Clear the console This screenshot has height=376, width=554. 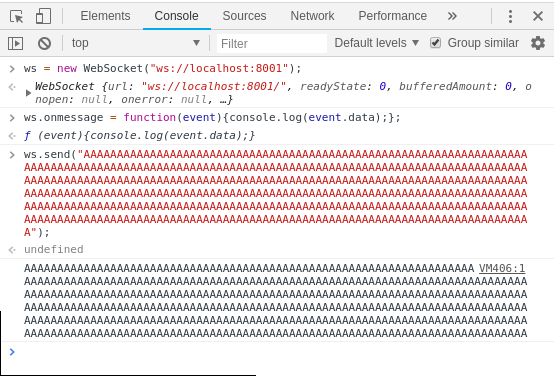pyautogui.click(x=45, y=43)
